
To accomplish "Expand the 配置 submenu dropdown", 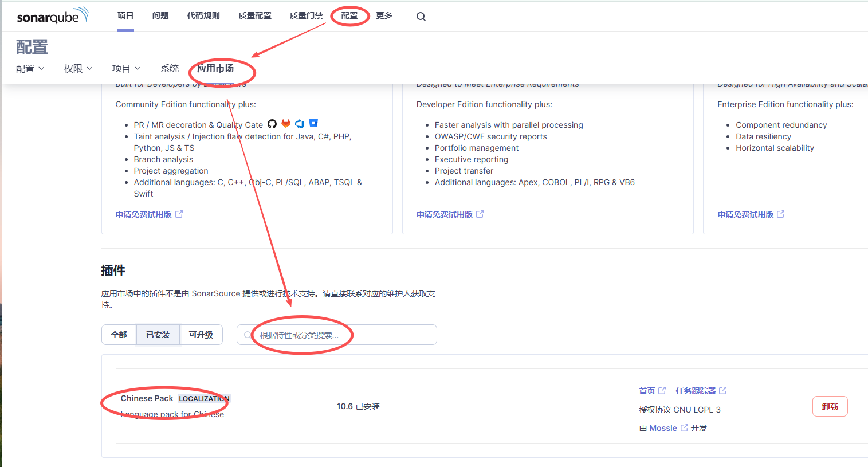I will 30,69.
